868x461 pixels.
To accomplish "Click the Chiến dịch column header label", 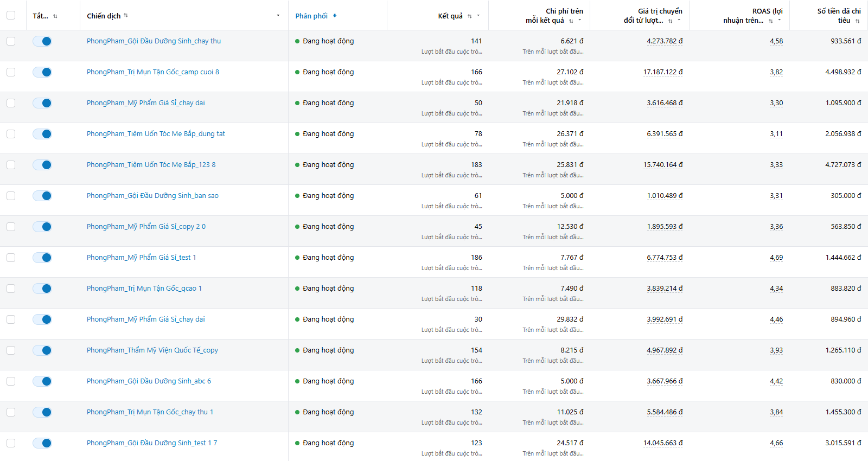I will [104, 16].
